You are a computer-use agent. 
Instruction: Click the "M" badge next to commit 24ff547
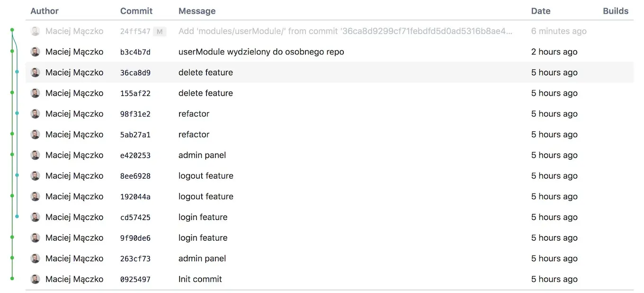click(x=159, y=31)
